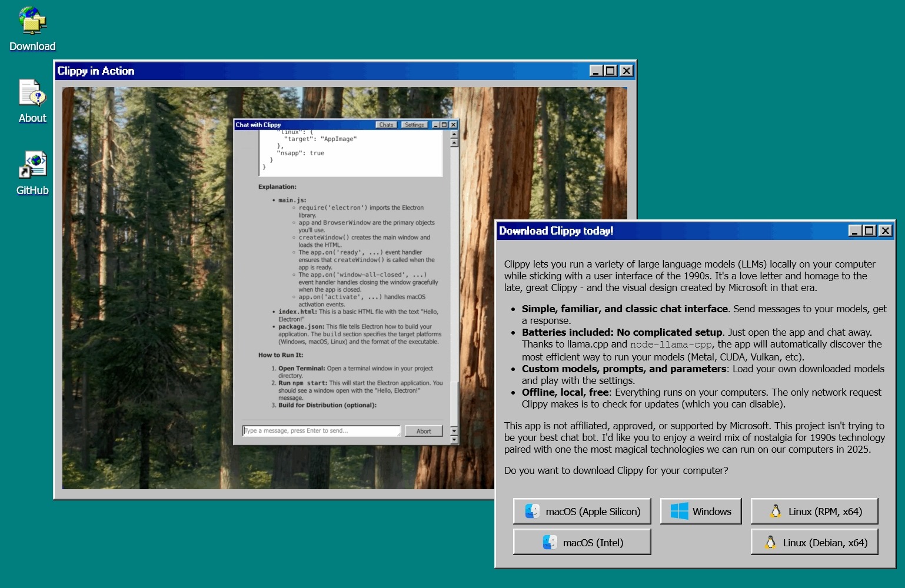Close the Download Clippy today! window
Viewport: 905px width, 588px height.
tap(885, 230)
